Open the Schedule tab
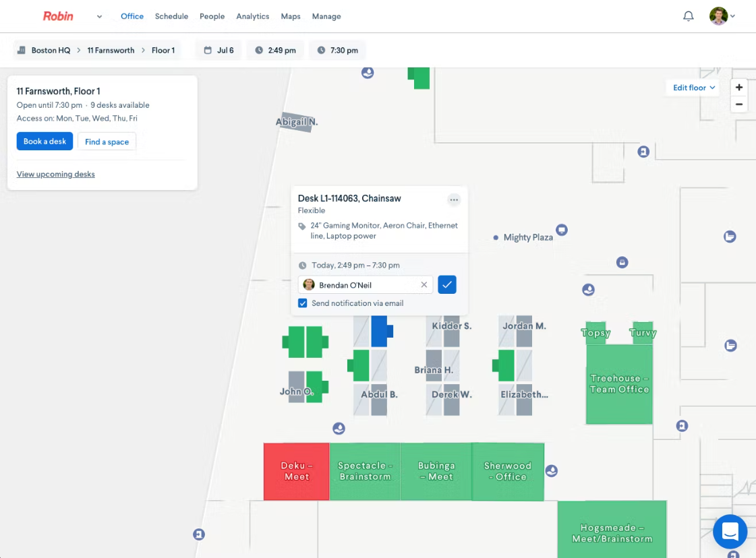The image size is (756, 558). [171, 16]
